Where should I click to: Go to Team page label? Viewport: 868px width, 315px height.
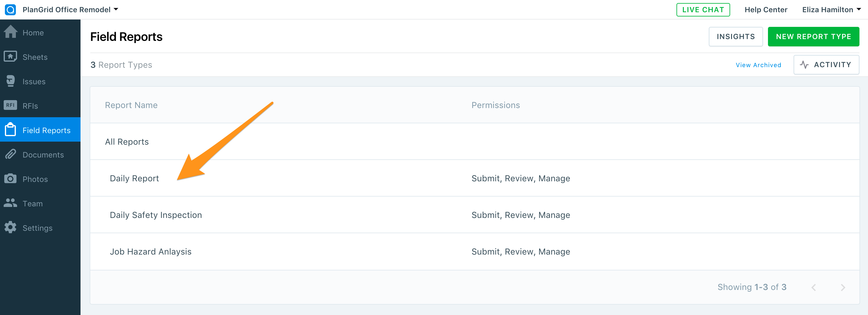33,204
